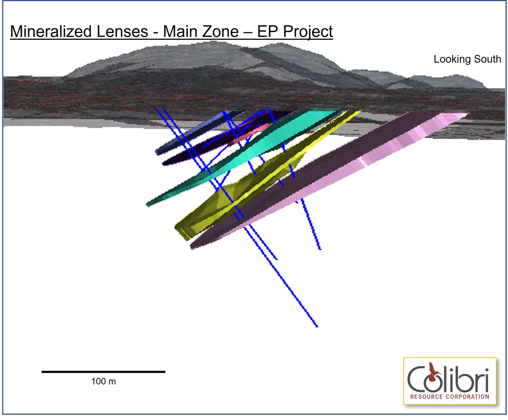The height and width of the screenshot is (420, 508).
Task: Click the '100 m' scale label
Action: click(103, 381)
